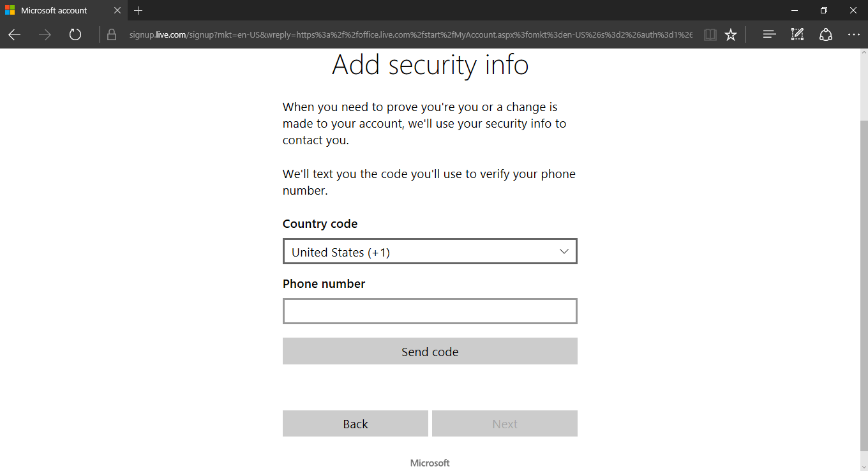Click the Back button
868x471 pixels.
(355, 424)
